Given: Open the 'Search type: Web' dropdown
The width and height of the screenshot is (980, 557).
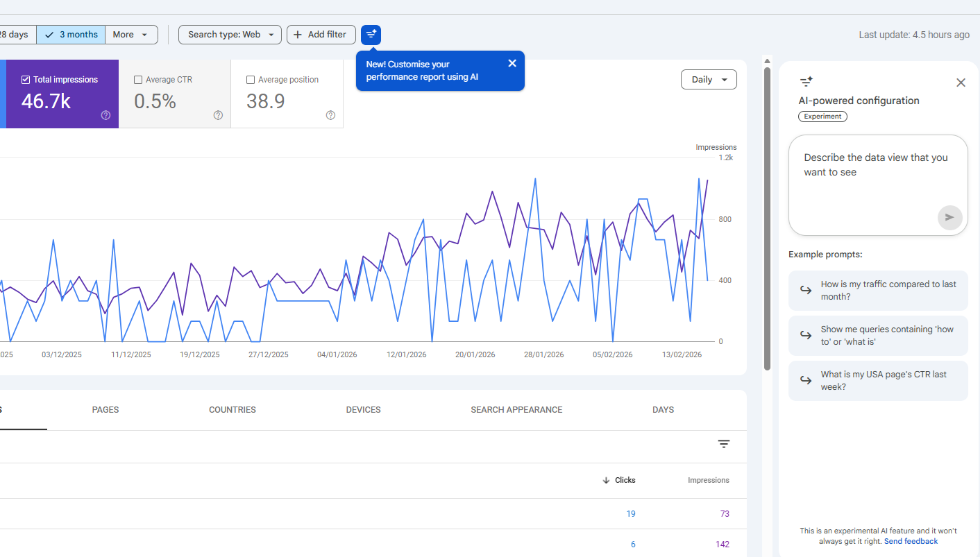Looking at the screenshot, I should [229, 34].
